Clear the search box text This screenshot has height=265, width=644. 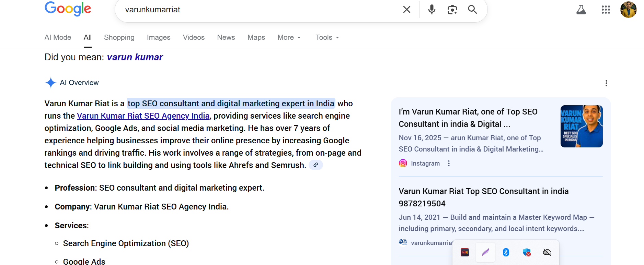[x=407, y=10]
